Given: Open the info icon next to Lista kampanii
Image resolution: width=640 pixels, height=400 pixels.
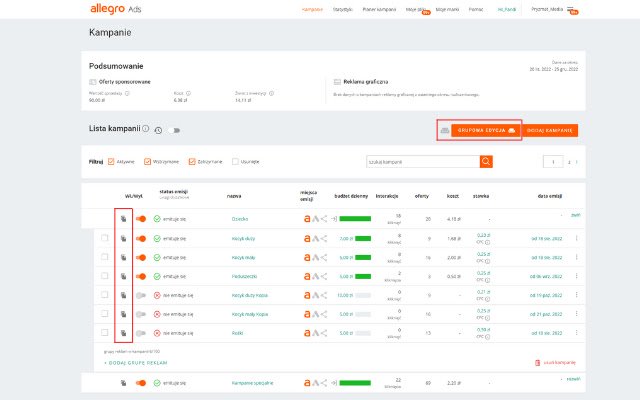Looking at the screenshot, I should coord(146,128).
